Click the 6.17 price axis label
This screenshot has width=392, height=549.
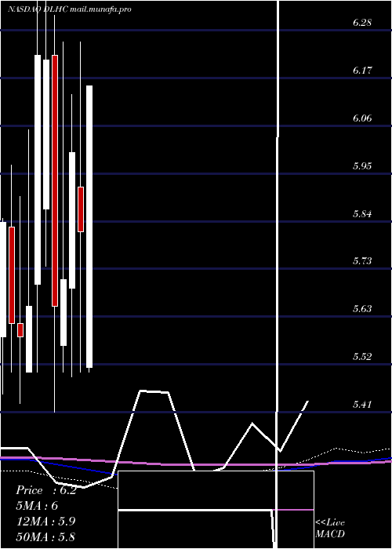pos(362,71)
